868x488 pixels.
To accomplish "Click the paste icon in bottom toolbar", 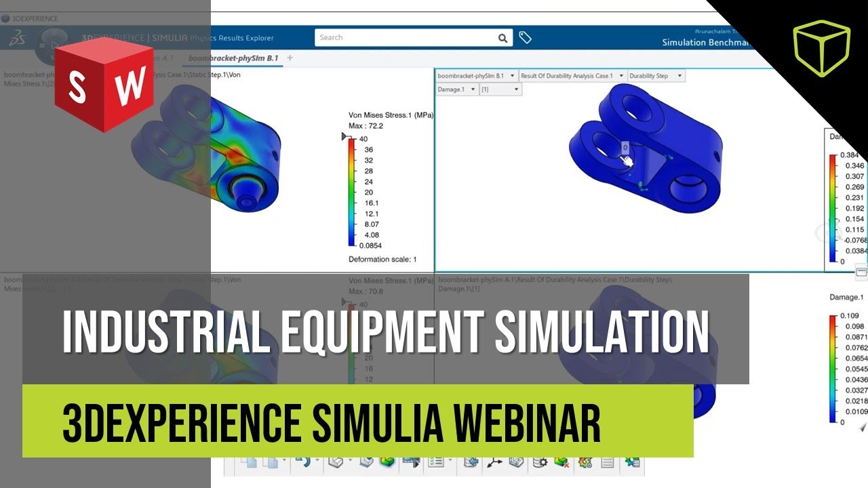I will 271,462.
